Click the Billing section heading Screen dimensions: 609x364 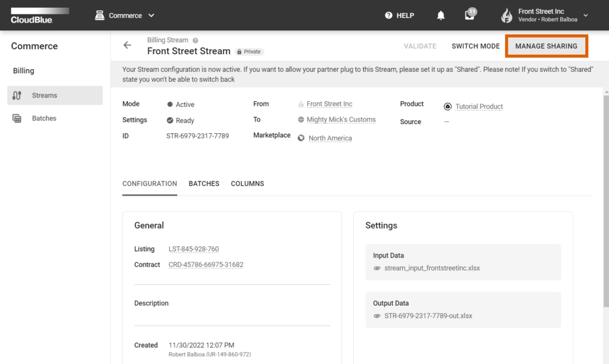(24, 71)
